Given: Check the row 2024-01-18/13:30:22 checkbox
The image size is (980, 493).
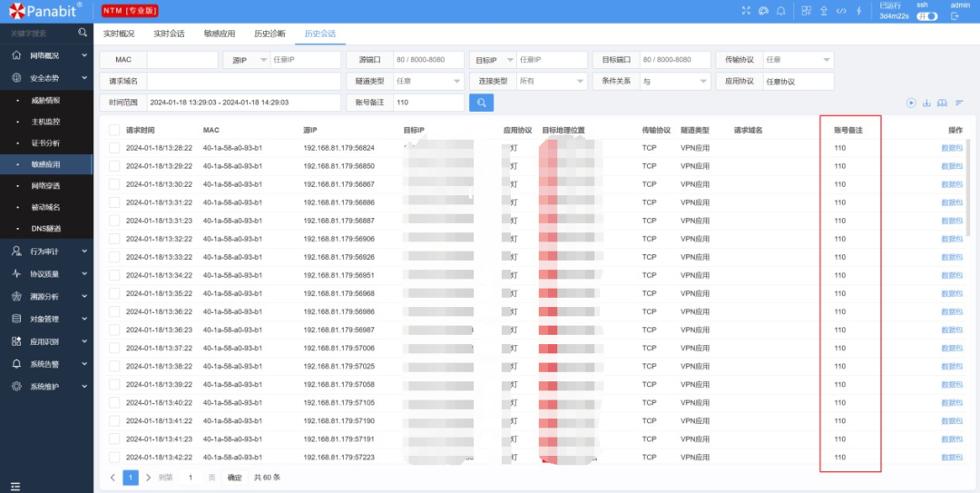Looking at the screenshot, I should [x=113, y=184].
